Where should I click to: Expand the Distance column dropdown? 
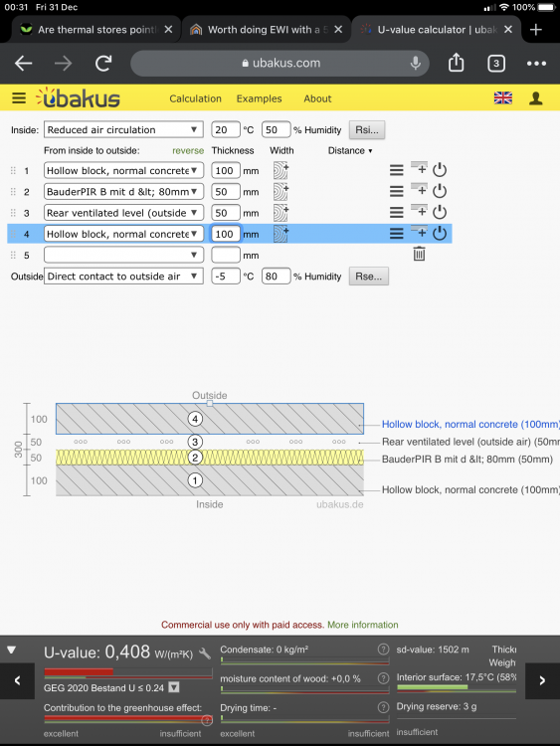[350, 151]
